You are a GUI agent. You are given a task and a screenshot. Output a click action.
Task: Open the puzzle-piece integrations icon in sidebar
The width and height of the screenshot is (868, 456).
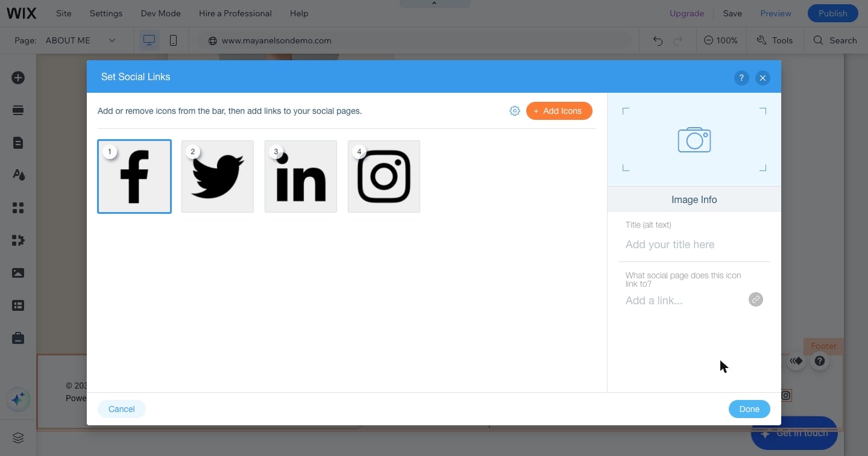(x=18, y=240)
